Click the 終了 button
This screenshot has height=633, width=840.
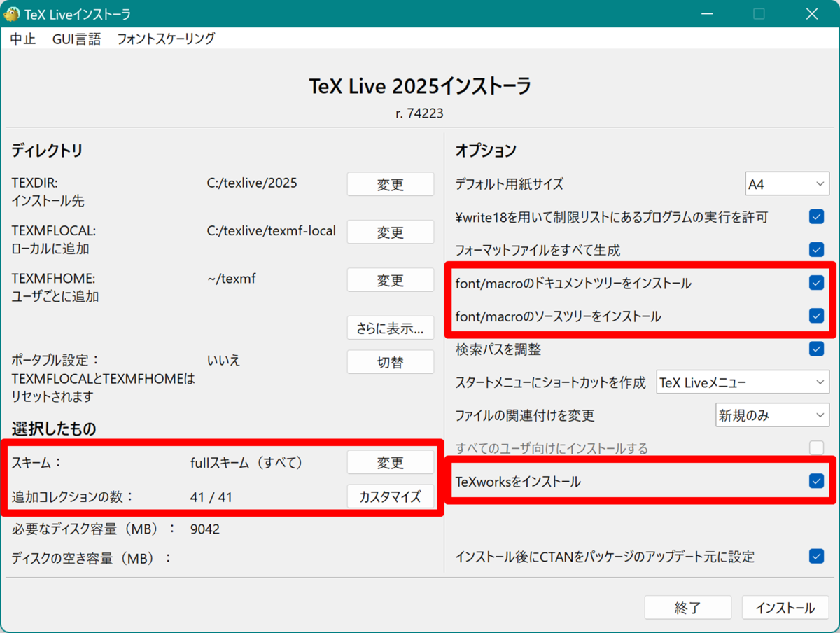pyautogui.click(x=688, y=608)
